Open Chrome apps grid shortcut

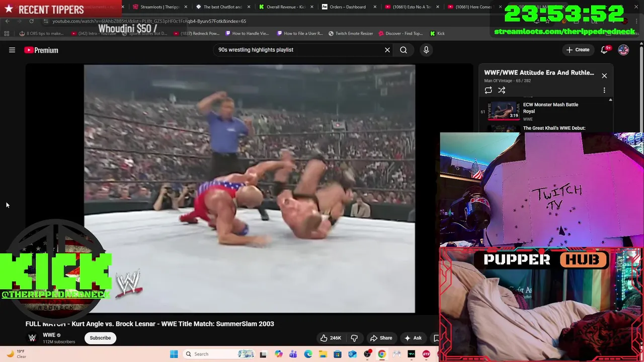pyautogui.click(x=7, y=33)
